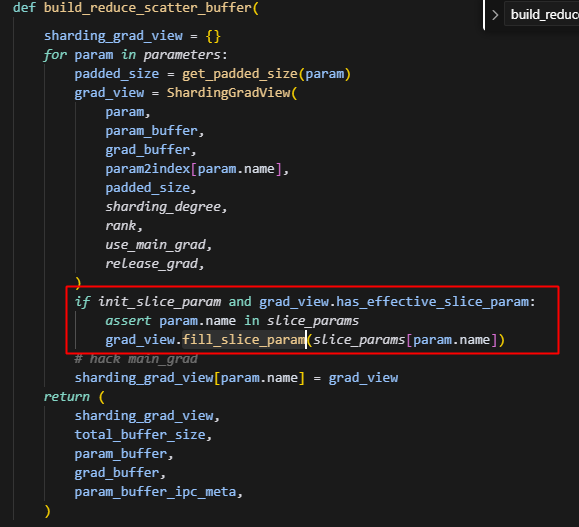Click the closing parenthesis of the return tuple

click(47, 511)
